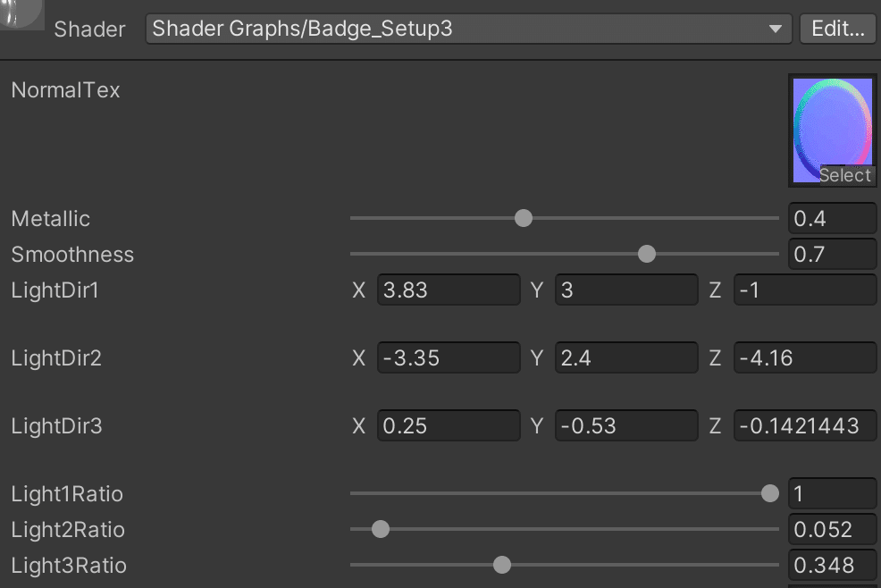Click the Smoothness value field showing 0.7

click(x=833, y=255)
